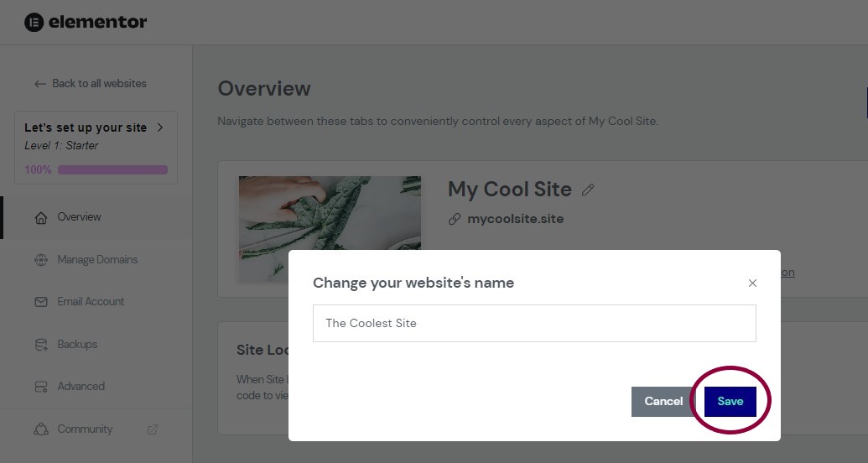Click the back arrow beside all websites
The image size is (868, 463).
(40, 84)
